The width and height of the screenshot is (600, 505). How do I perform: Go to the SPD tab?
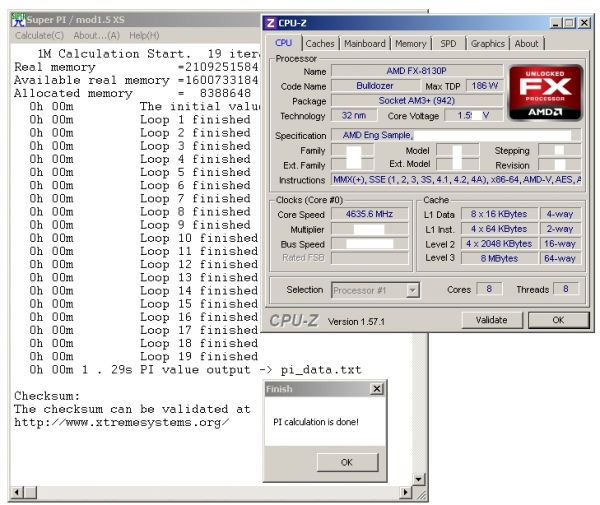(x=448, y=44)
